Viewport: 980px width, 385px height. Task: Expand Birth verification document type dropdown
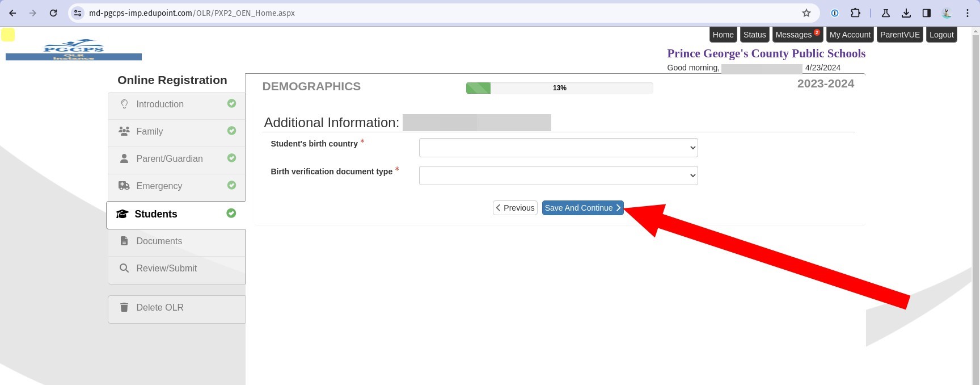click(x=558, y=175)
